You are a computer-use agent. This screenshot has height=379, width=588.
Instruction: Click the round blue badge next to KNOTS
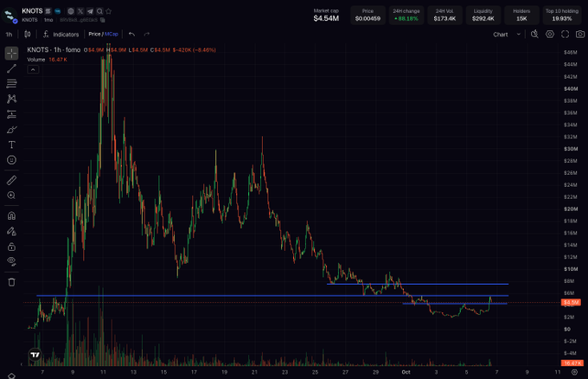58,11
